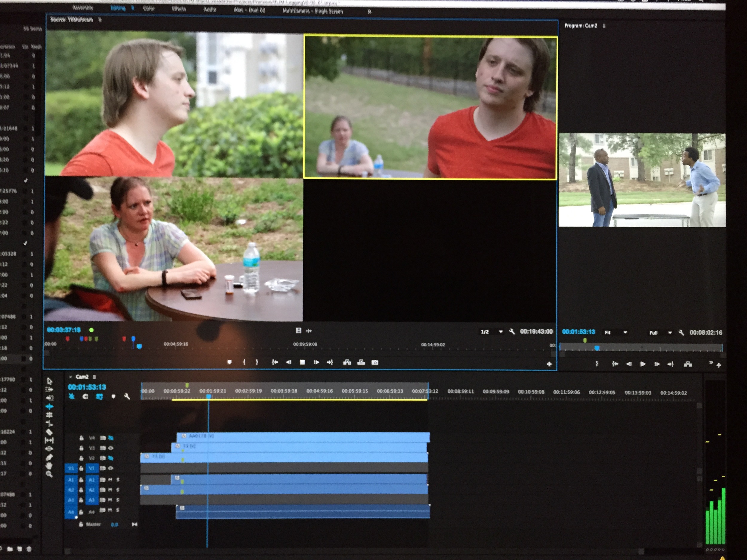
Task: Open Program monitor Fit zoom dropdown
Action: click(625, 332)
